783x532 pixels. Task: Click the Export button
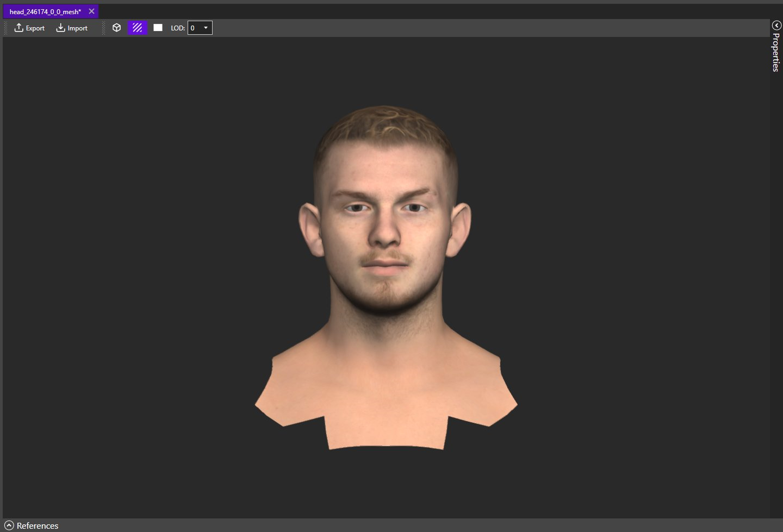[29, 28]
